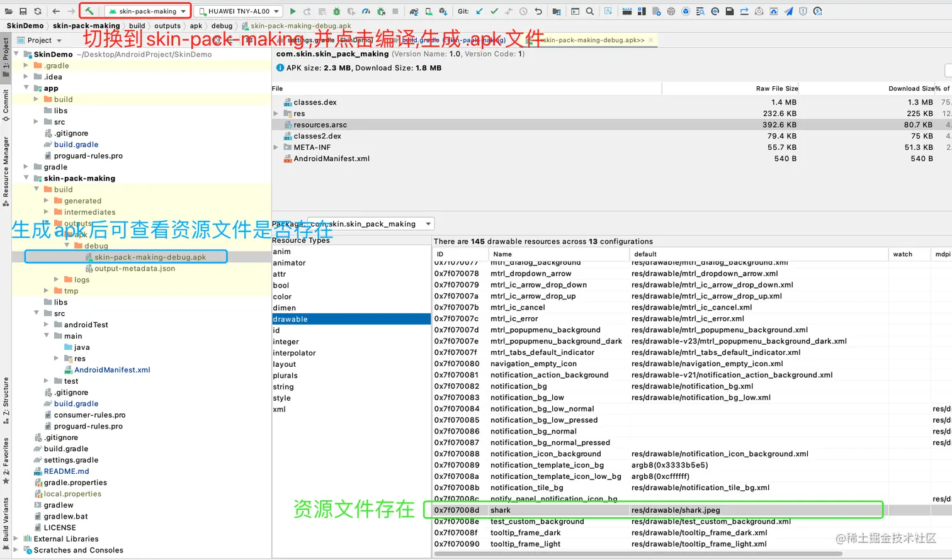Open the Project tool window side tab

click(6, 57)
